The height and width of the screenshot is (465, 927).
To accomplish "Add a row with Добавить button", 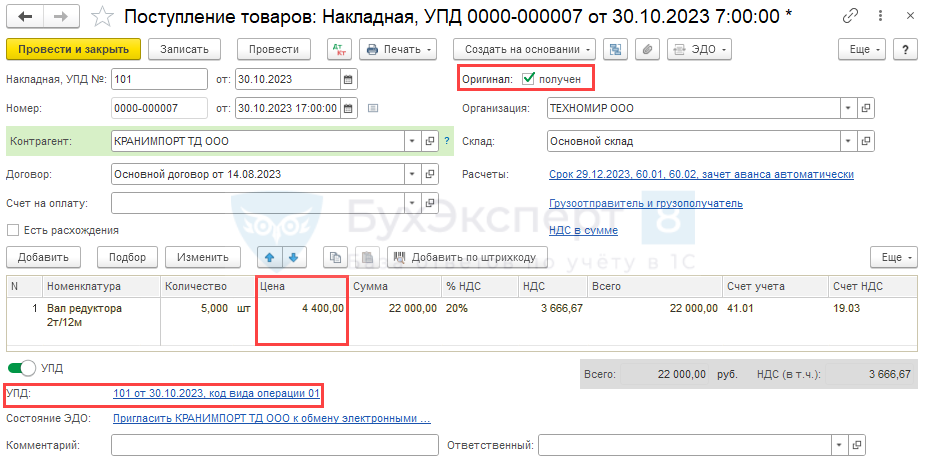I will [x=43, y=257].
